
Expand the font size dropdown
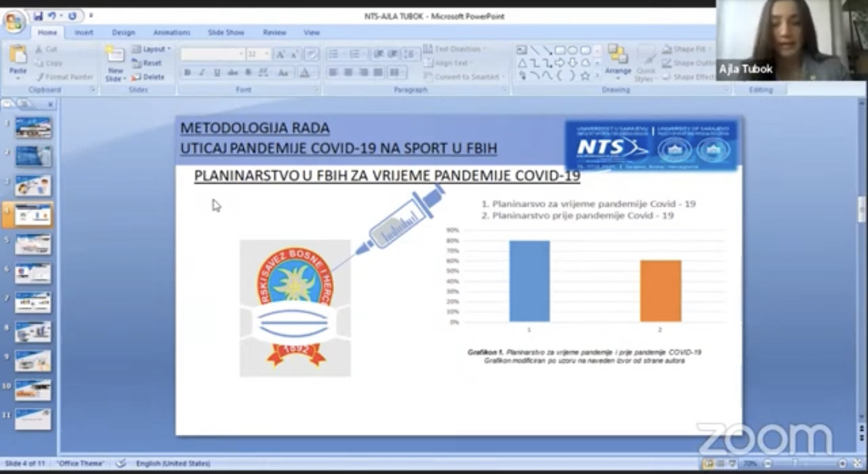point(267,54)
